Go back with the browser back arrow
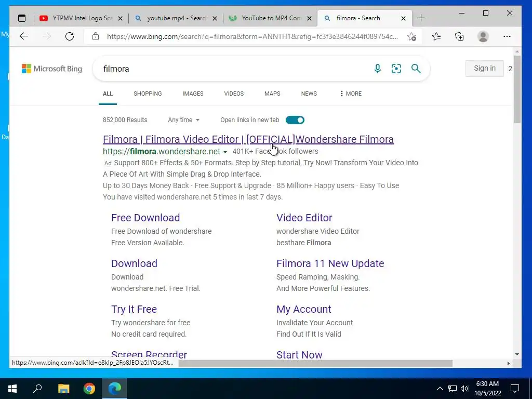This screenshot has height=399, width=532. 24,36
